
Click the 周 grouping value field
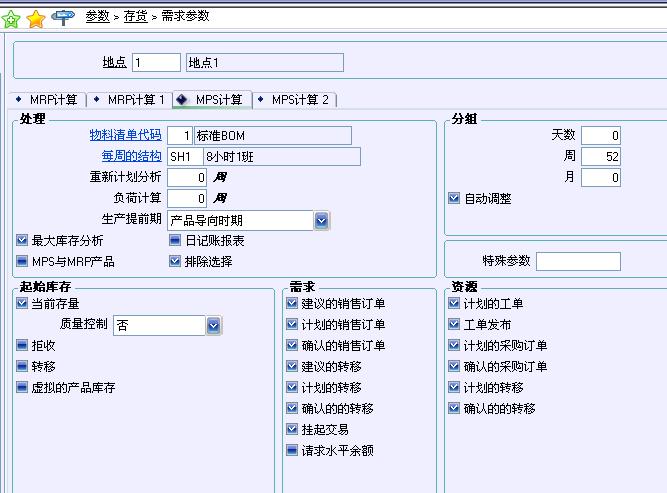pyautogui.click(x=600, y=157)
